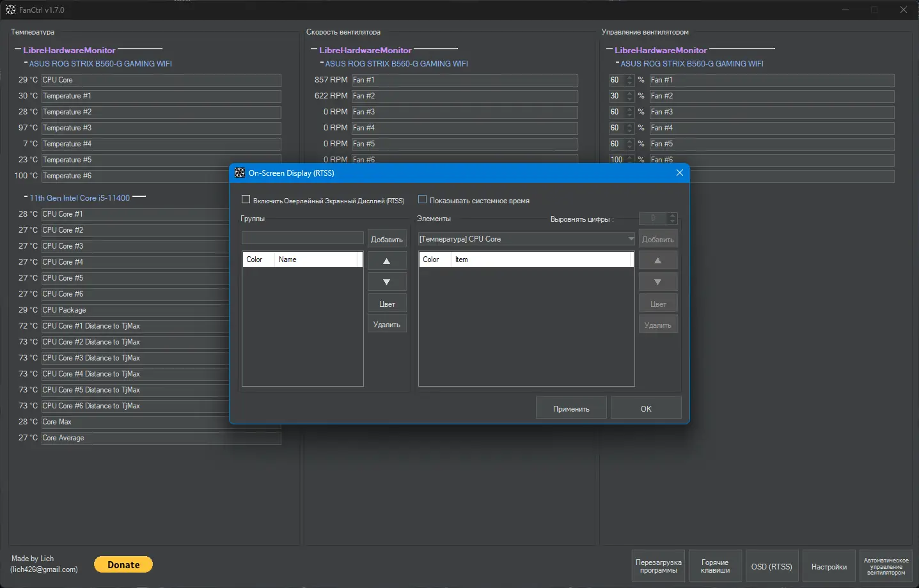
Task: Click the Цвет button for Группы list
Action: point(387,304)
